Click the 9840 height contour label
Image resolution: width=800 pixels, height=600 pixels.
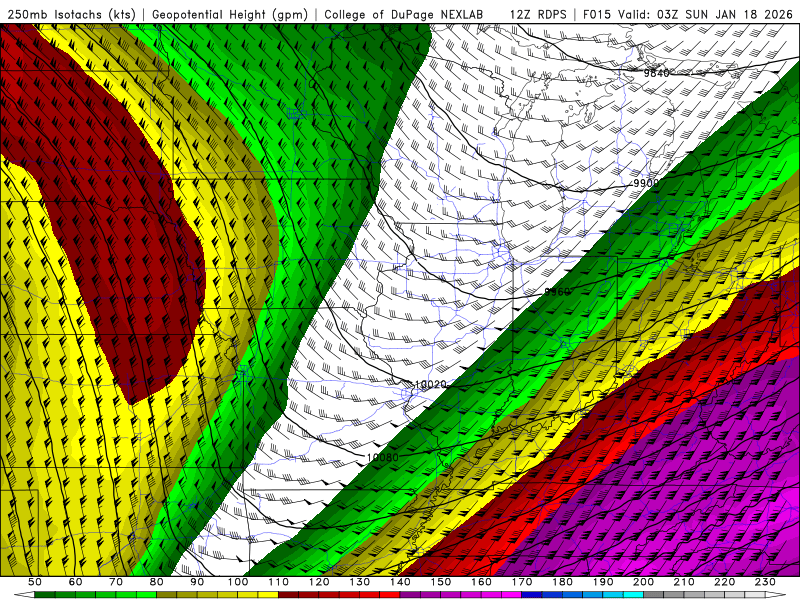[656, 73]
